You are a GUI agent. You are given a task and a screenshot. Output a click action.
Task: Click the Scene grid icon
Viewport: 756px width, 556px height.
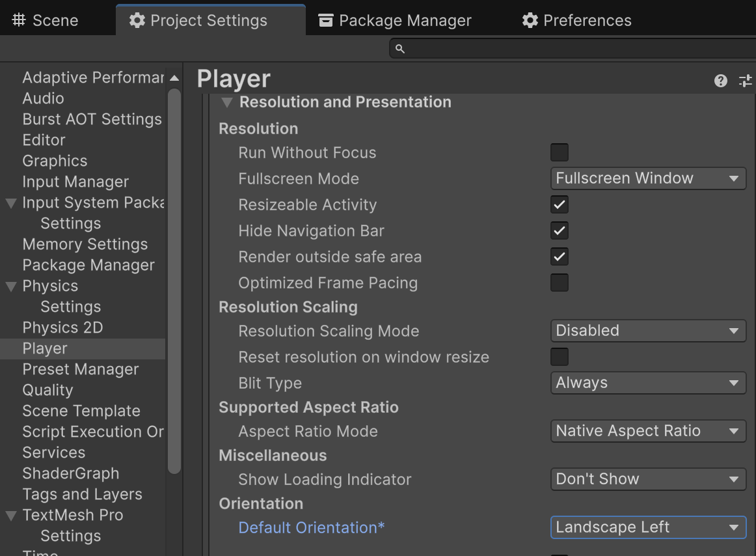[x=20, y=20]
